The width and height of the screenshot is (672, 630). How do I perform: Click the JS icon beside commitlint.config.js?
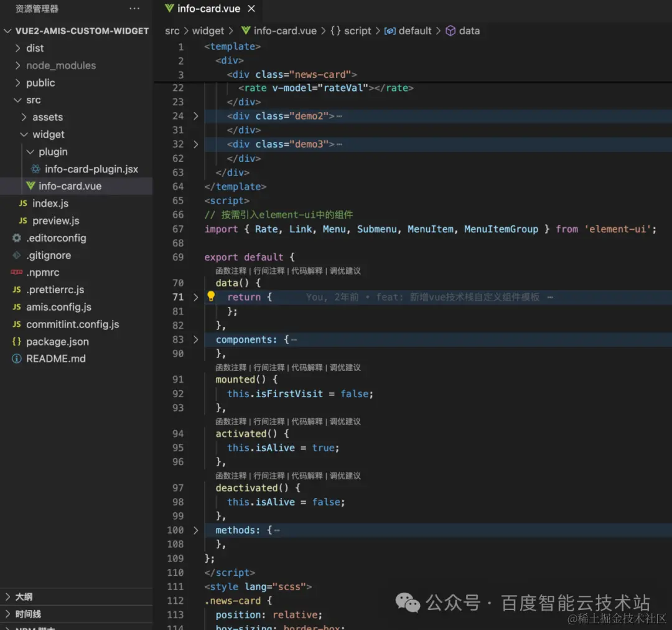(x=17, y=324)
